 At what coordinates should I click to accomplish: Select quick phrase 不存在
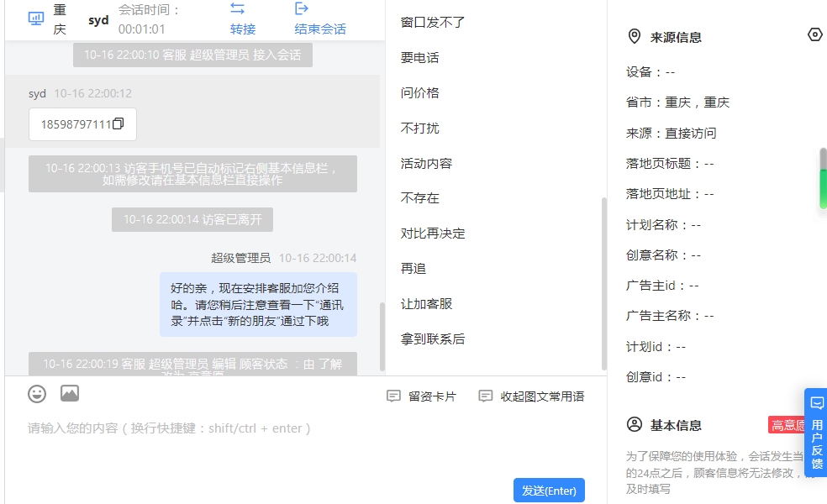tap(420, 198)
